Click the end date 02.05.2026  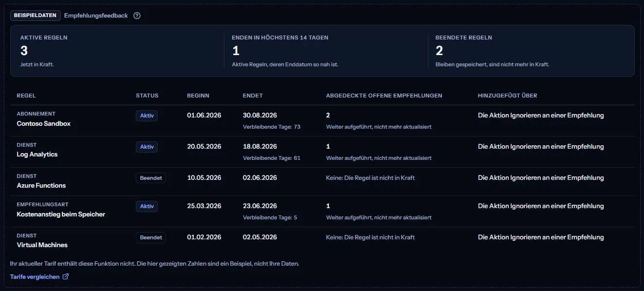(260, 237)
